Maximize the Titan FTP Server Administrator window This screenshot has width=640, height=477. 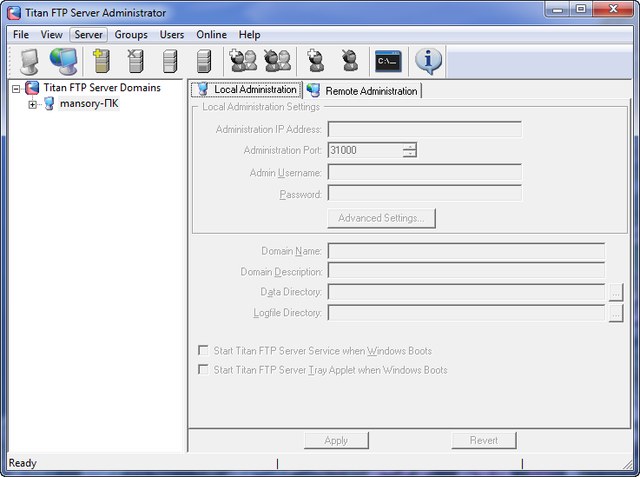pos(581,9)
